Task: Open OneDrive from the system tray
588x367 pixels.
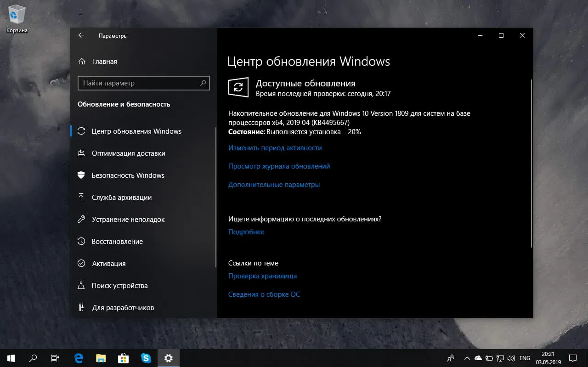Action: 478,358
